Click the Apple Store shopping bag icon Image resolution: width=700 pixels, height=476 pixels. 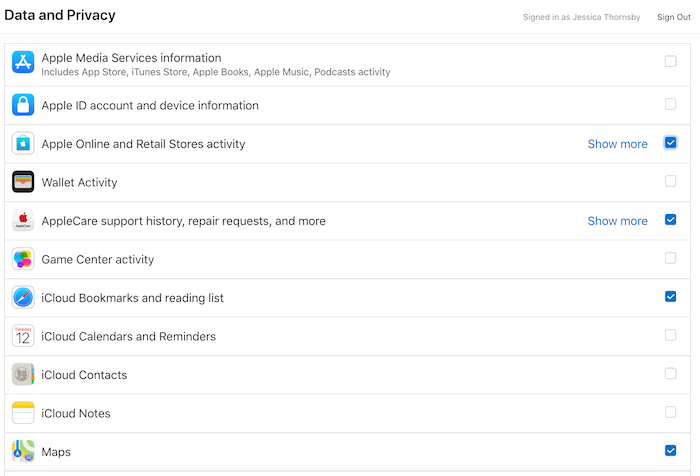23,144
